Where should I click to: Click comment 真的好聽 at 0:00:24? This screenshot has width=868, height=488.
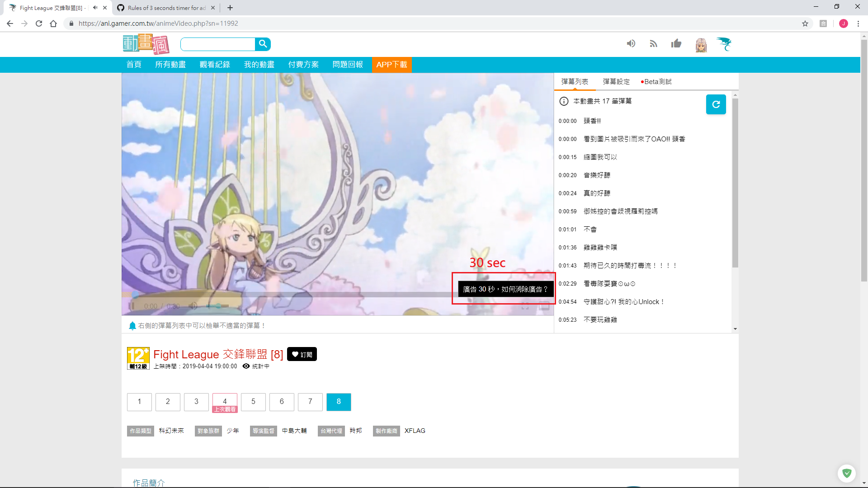tap(597, 193)
